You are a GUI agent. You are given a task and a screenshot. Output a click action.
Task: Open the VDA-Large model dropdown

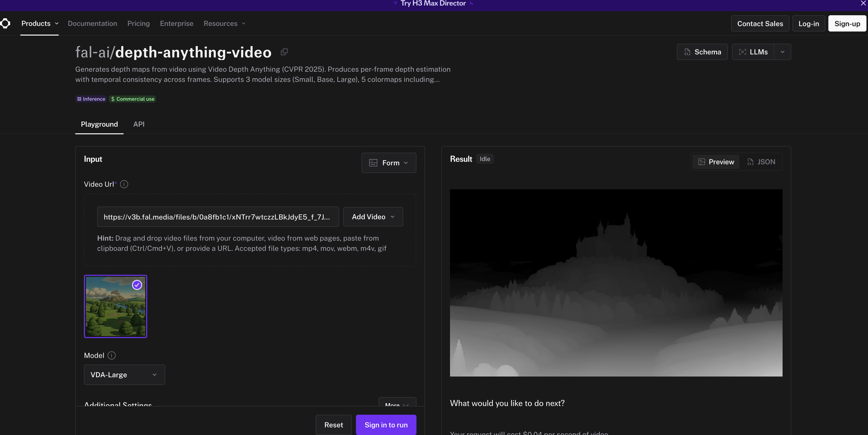tap(124, 375)
